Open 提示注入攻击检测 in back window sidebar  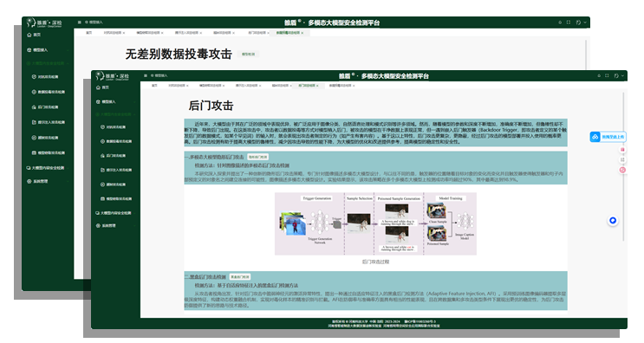[48, 122]
